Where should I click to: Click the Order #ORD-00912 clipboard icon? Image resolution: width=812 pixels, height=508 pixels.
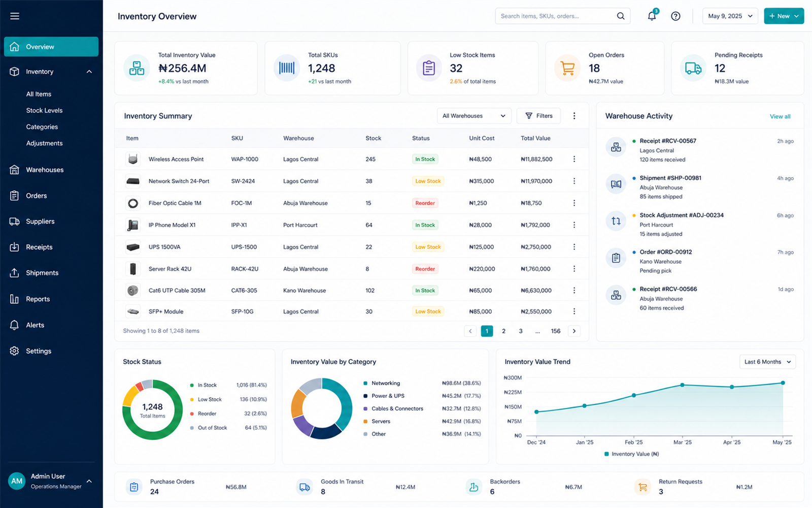pyautogui.click(x=616, y=258)
